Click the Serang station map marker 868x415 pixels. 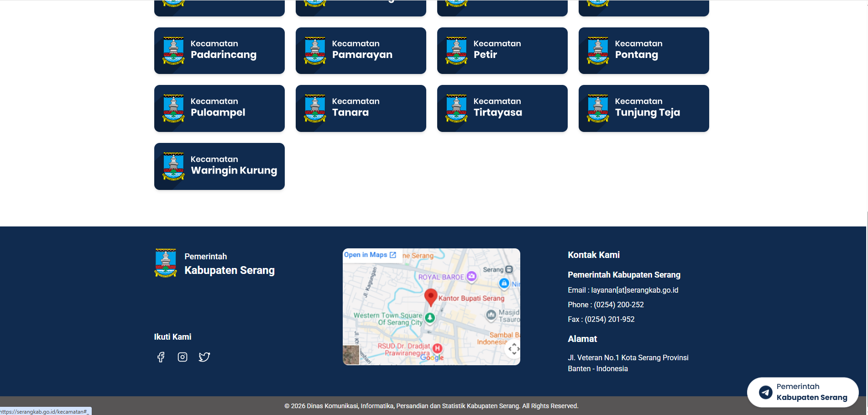509,269
